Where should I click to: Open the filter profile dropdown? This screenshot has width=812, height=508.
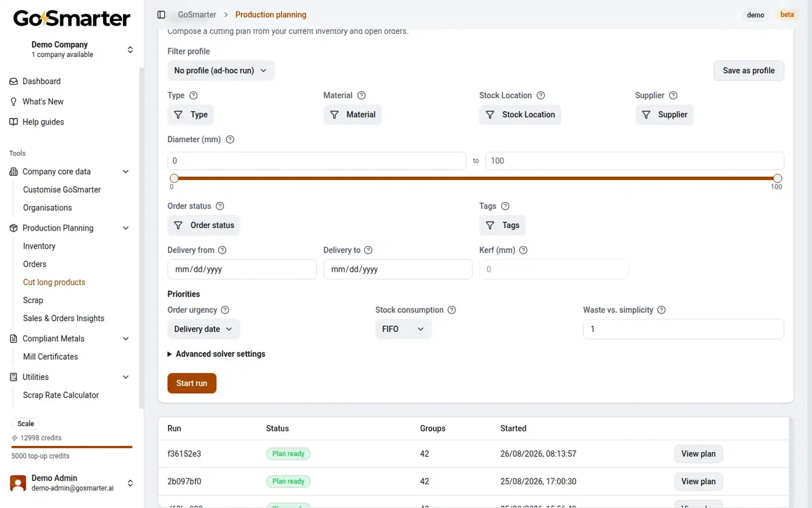click(x=221, y=70)
